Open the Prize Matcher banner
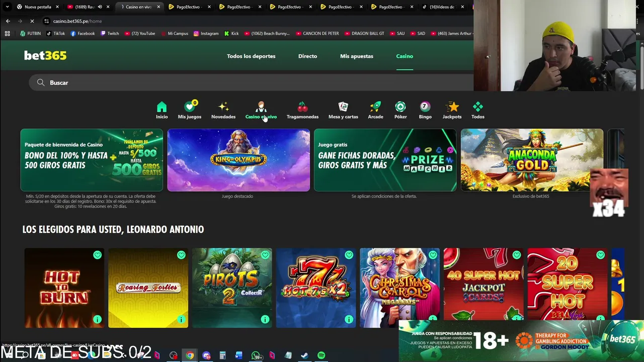The height and width of the screenshot is (362, 644). [385, 160]
